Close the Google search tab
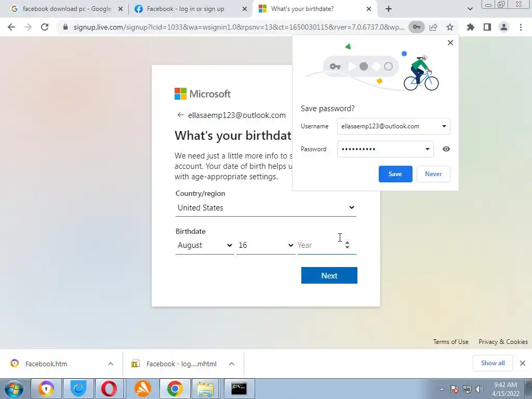Viewport: 532px width, 399px height. tap(121, 9)
